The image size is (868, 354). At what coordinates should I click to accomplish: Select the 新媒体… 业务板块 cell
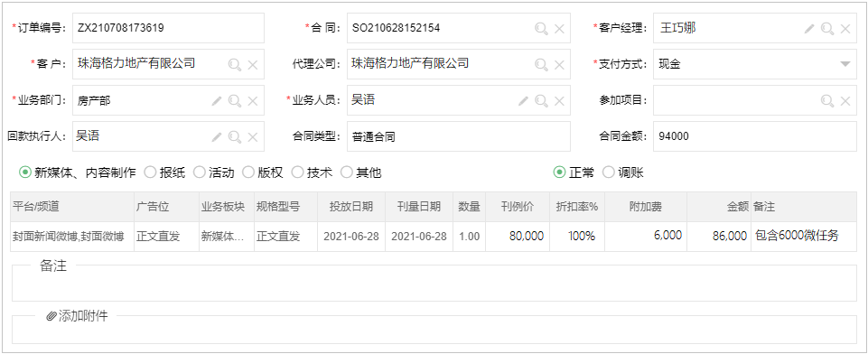(x=227, y=237)
